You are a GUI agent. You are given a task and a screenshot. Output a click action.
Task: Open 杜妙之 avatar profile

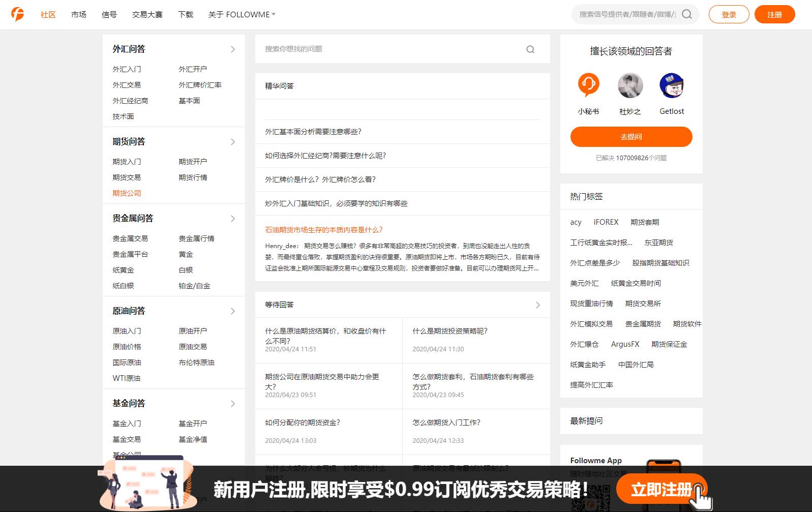(x=630, y=85)
